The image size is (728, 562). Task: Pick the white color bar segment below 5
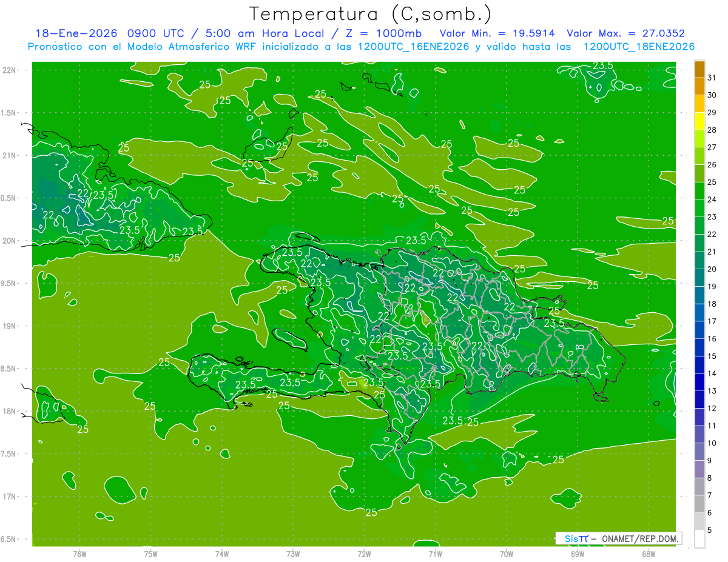[699, 539]
